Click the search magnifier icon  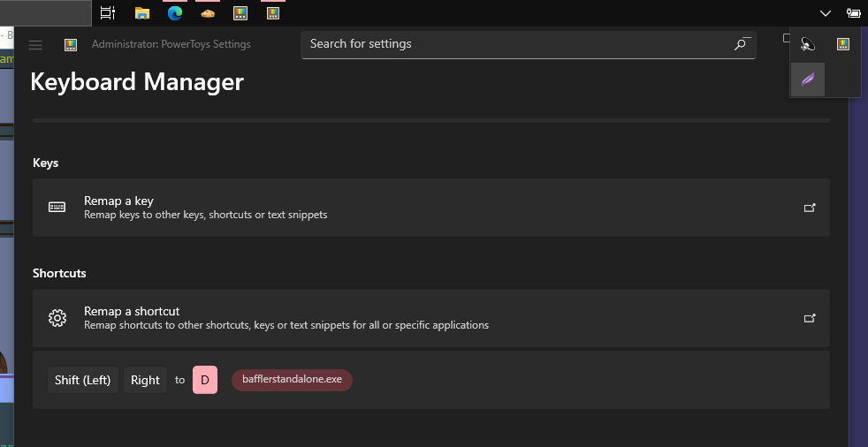[x=742, y=44]
